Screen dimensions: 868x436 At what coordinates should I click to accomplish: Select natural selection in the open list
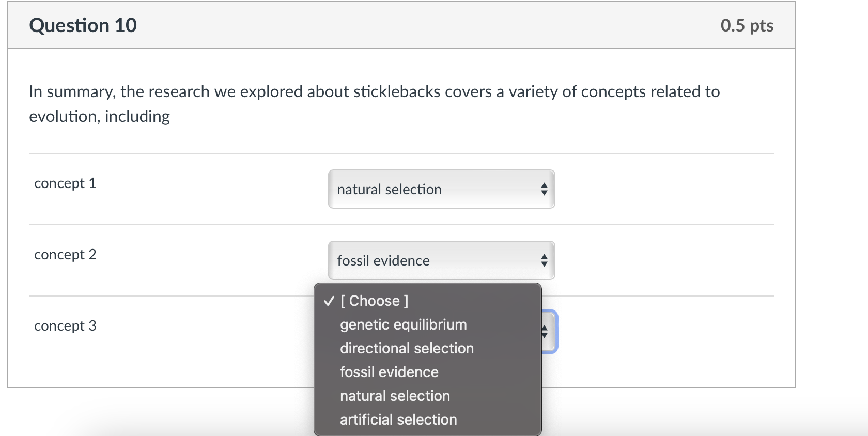[395, 396]
